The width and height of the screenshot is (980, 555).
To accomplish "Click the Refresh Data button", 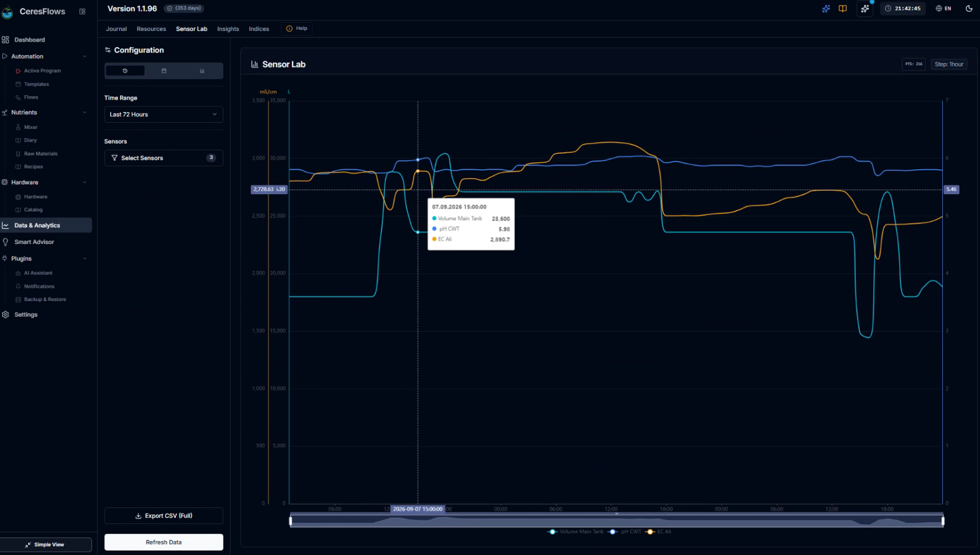I will coord(164,542).
